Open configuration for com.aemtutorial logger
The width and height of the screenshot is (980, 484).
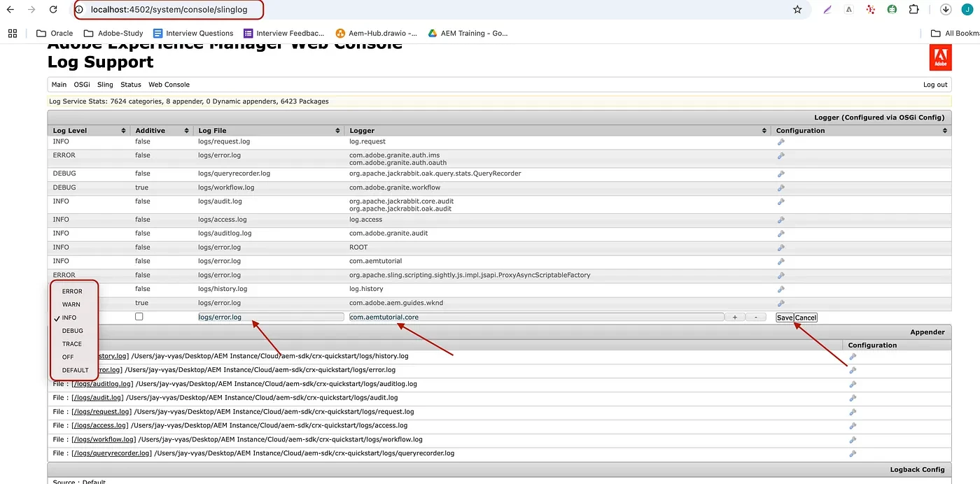point(781,262)
